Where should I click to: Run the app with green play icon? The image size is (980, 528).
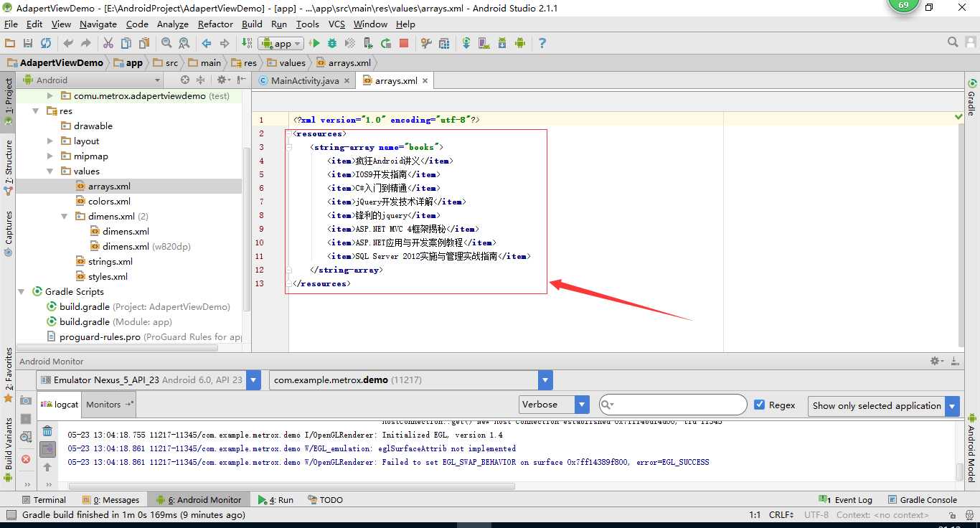(x=314, y=44)
